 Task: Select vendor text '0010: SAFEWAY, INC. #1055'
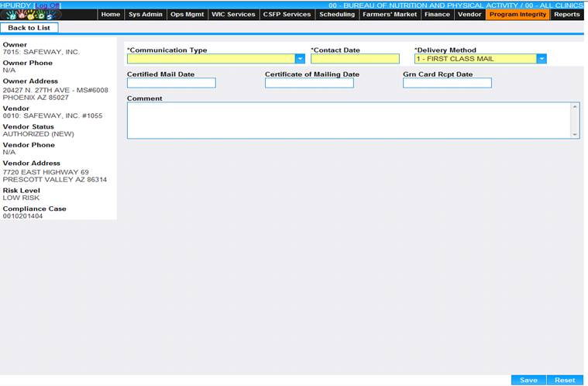pyautogui.click(x=53, y=116)
